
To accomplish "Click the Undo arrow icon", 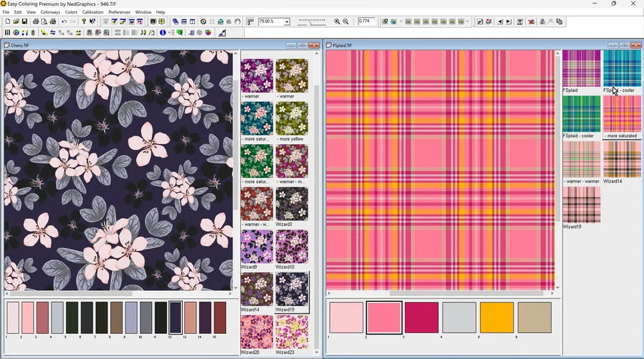I will click(x=64, y=22).
